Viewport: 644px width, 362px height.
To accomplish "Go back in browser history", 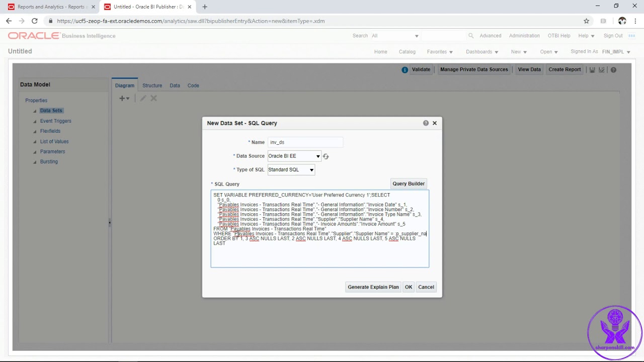I will tap(9, 21).
